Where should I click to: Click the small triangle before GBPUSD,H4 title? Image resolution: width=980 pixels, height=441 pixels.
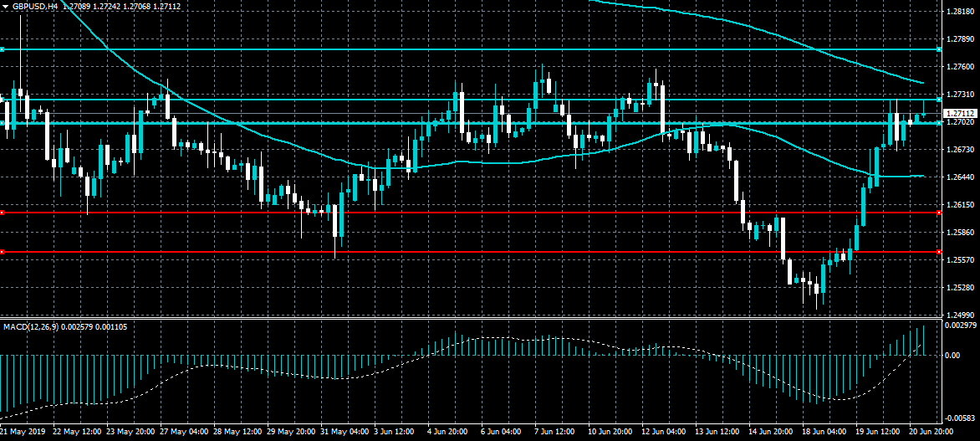(4, 6)
